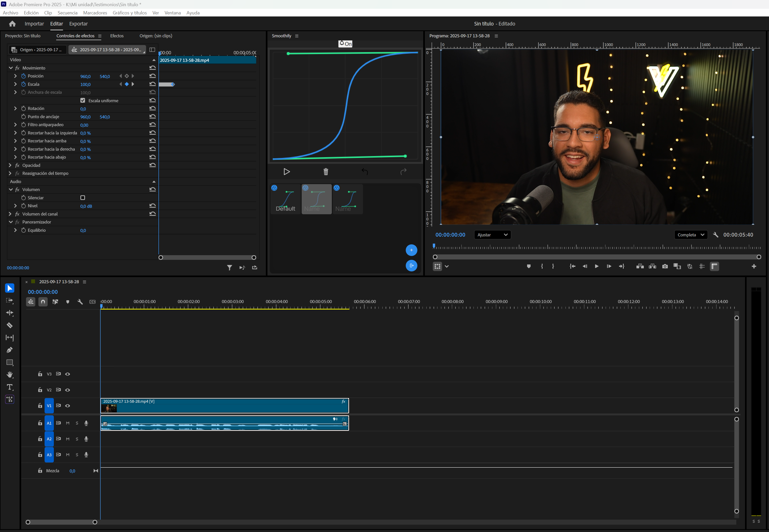Collapse the Movimiento effect section
This screenshot has width=769, height=532.
[11, 68]
